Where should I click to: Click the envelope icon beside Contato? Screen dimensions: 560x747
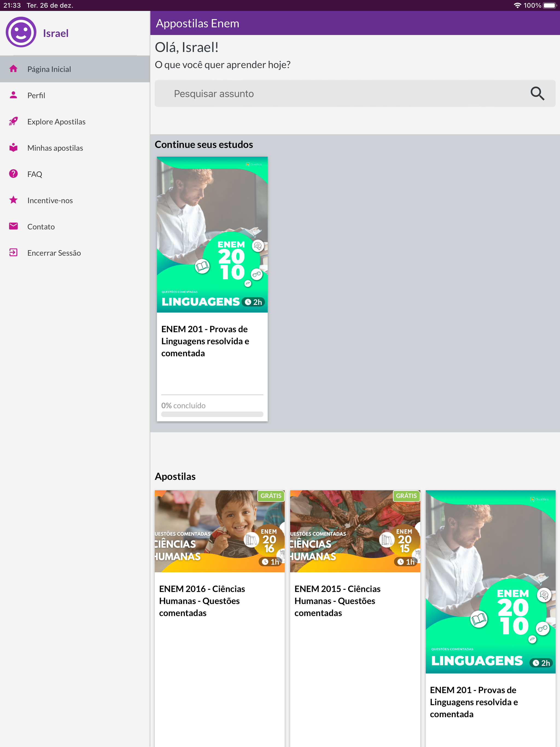tap(13, 226)
